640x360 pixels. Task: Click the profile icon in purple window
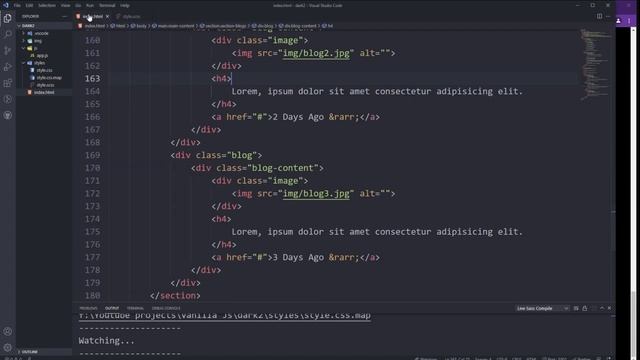point(619,21)
